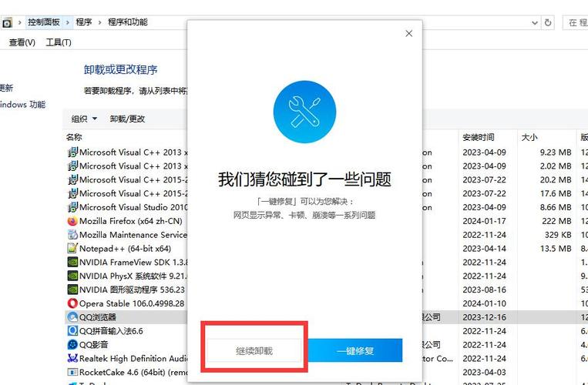The image size is (588, 385).
Task: Click the Microsoft Visual Studio 2010 icon
Action: pyautogui.click(x=72, y=207)
